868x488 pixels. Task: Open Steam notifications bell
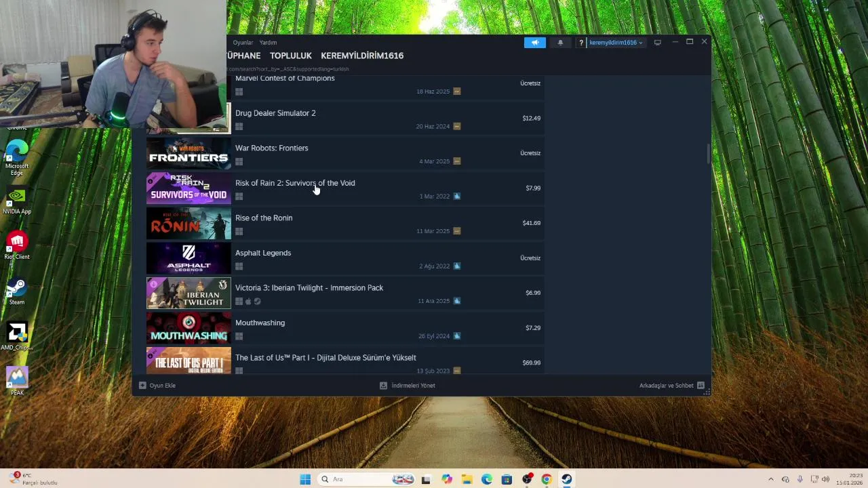560,43
